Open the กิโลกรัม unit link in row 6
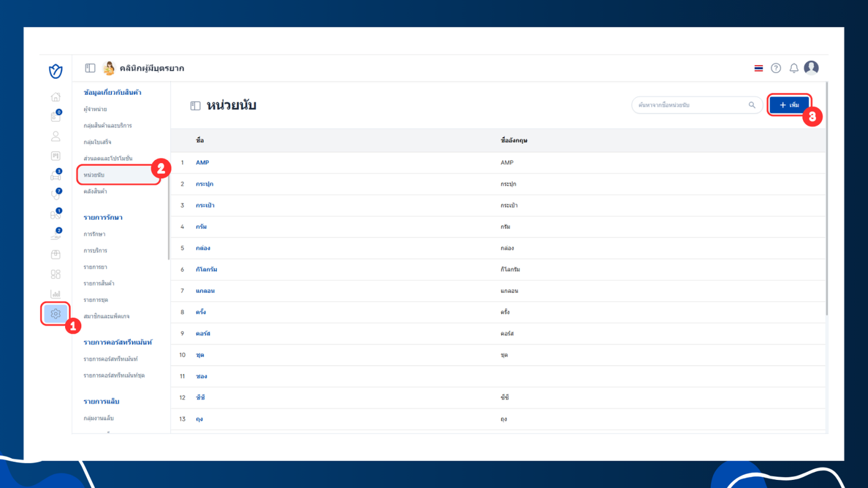 tap(206, 270)
